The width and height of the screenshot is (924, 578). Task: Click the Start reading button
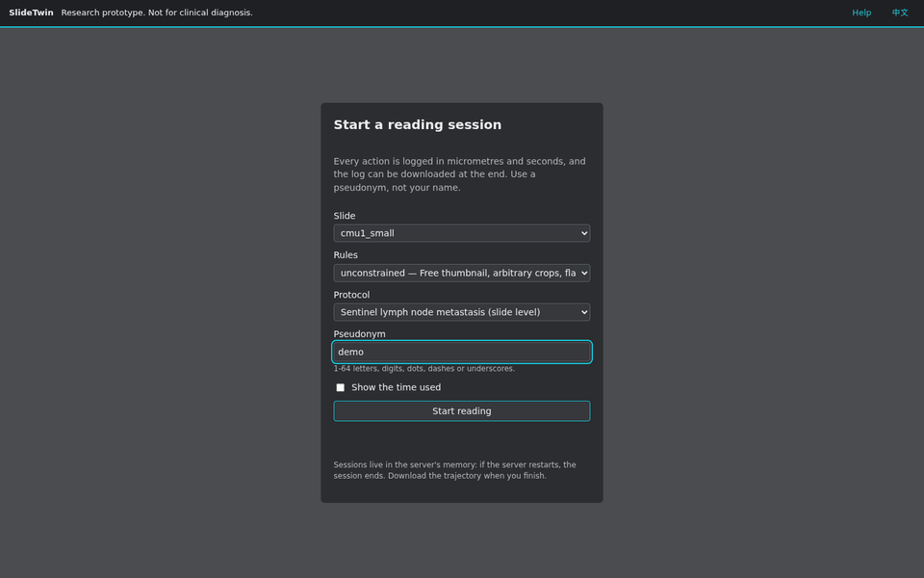click(x=461, y=411)
